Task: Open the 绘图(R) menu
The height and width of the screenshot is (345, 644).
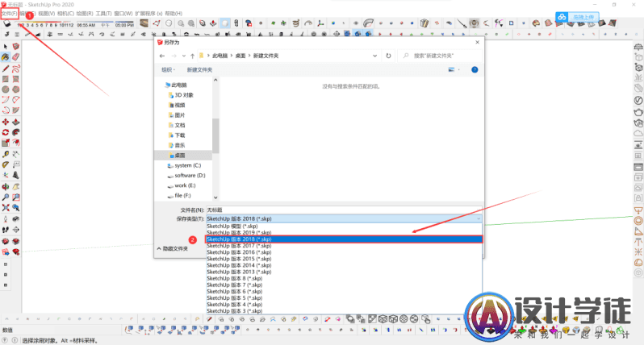Action: [85, 14]
